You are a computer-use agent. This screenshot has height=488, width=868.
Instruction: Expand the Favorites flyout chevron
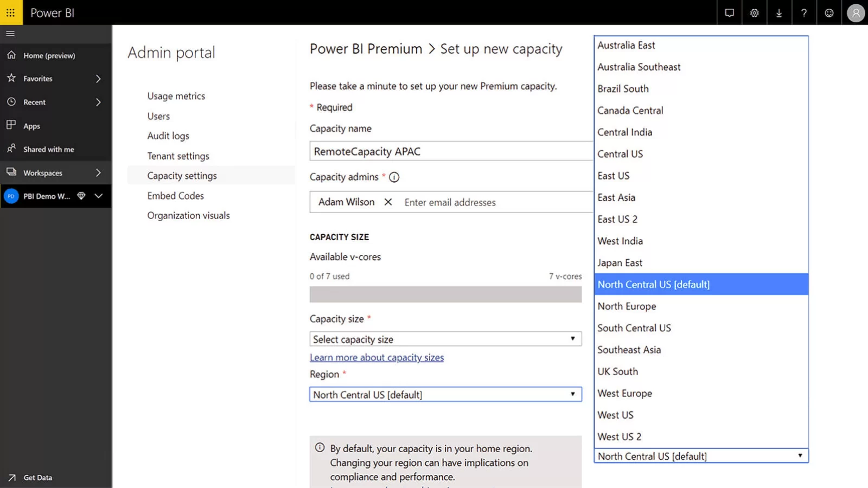(x=98, y=79)
